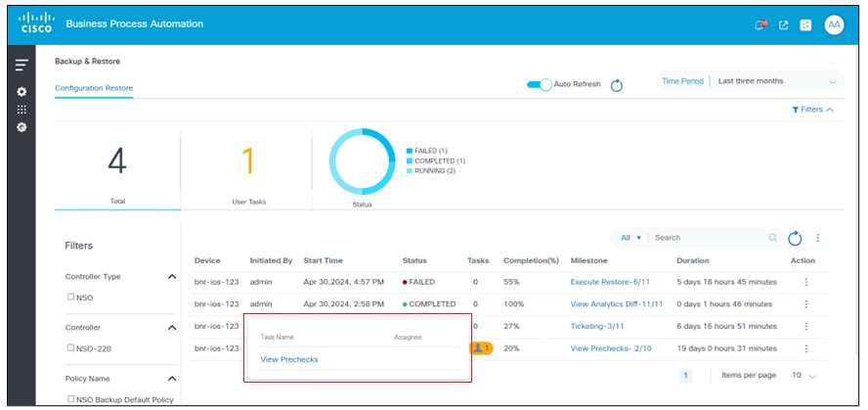Expand the hamburger sidebar menu

[x=22, y=65]
